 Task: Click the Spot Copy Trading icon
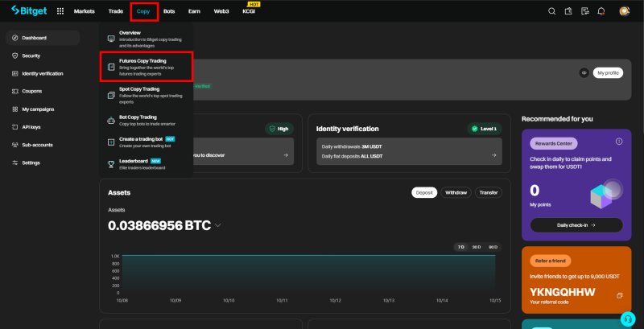111,95
